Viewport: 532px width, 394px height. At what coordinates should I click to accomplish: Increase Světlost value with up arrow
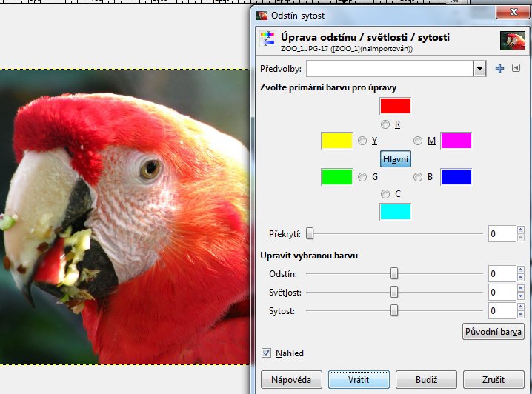coord(520,289)
